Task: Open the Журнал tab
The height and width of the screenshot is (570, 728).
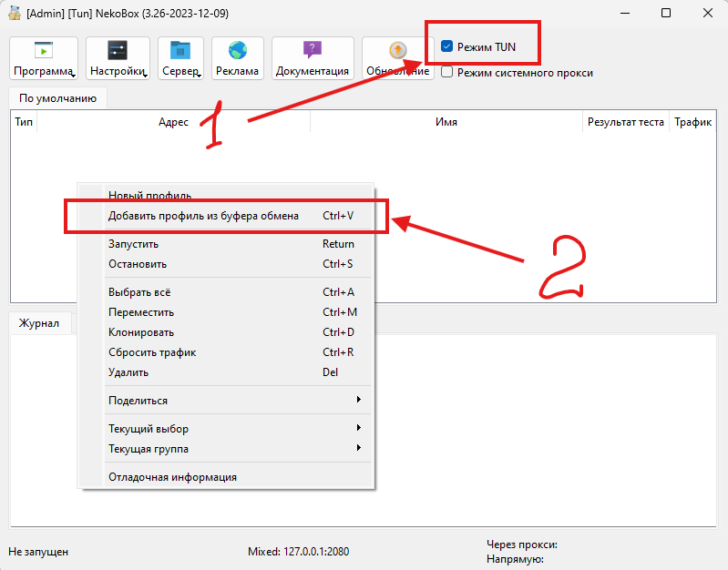Action: pyautogui.click(x=39, y=323)
